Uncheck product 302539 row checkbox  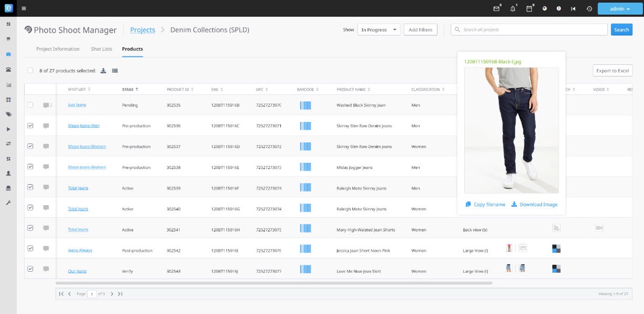30,188
